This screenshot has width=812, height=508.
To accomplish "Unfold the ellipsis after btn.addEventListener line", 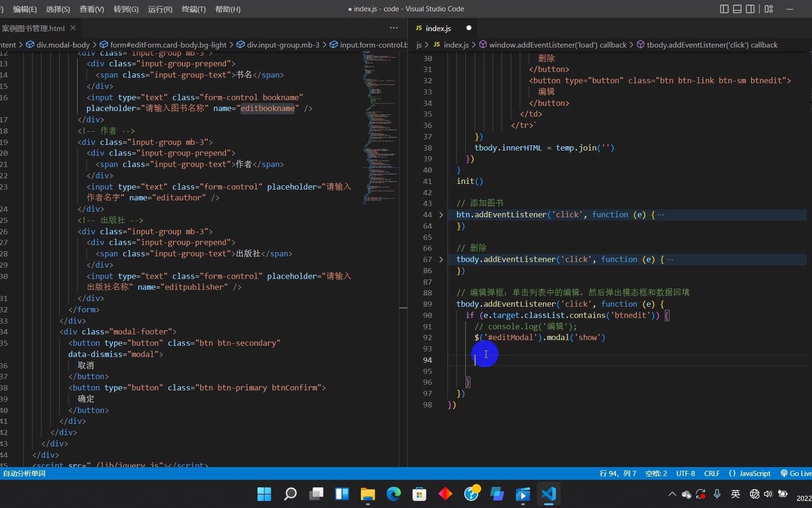I will 661,215.
